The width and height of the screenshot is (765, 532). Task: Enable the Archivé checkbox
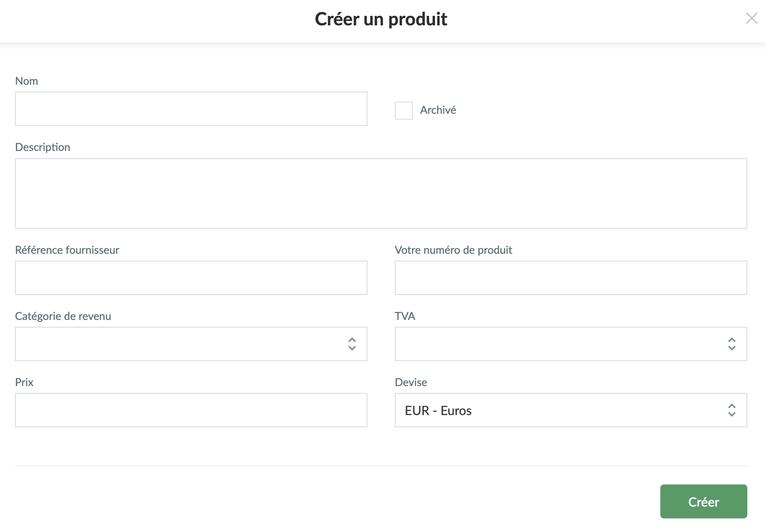[403, 110]
